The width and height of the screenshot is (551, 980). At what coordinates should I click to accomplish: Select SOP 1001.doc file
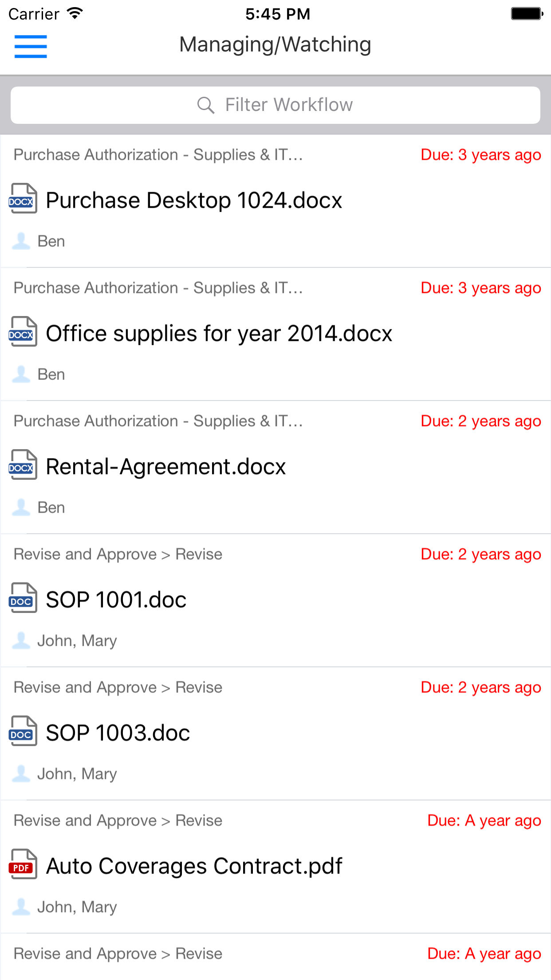116,600
